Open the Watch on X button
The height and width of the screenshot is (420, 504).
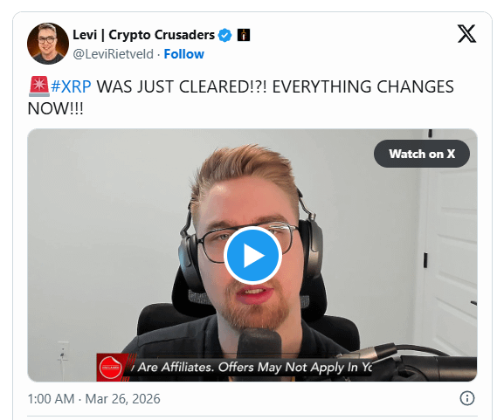[422, 154]
